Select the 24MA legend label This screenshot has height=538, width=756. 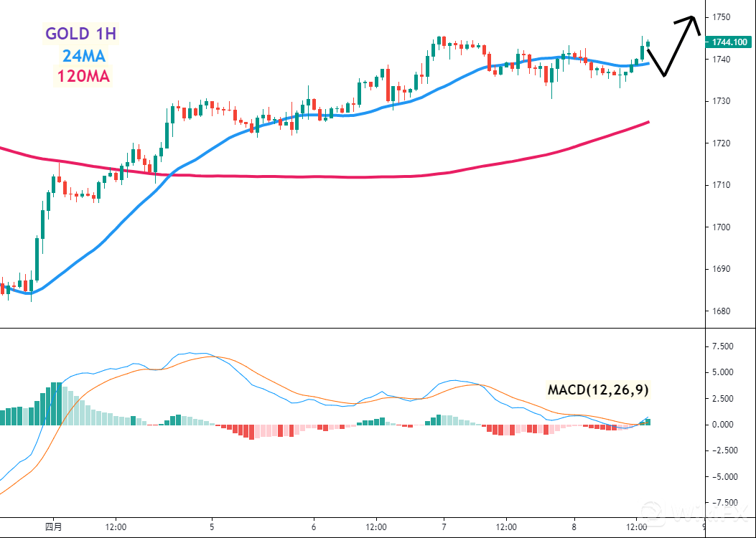84,56
